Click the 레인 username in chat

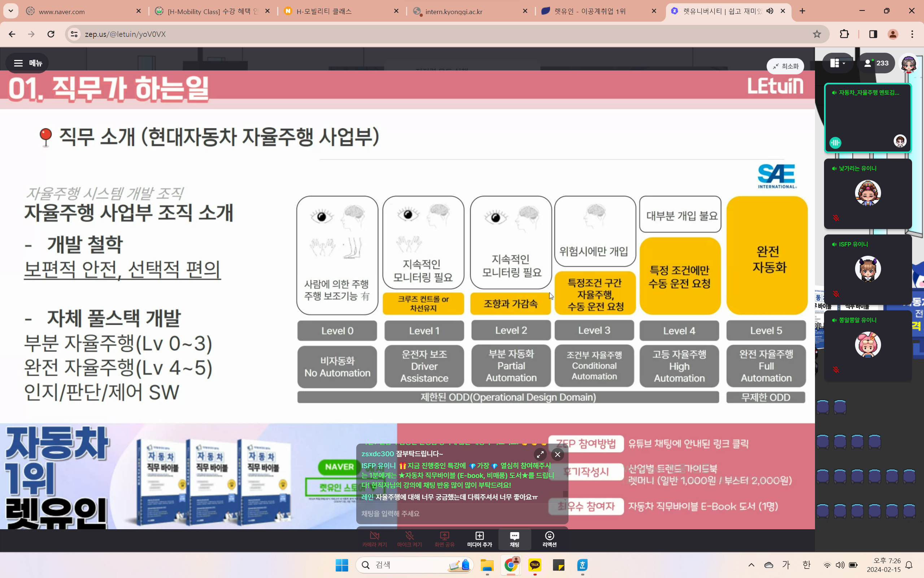(x=367, y=497)
